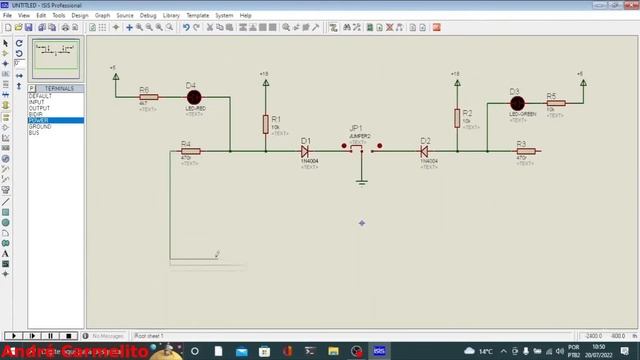Click the P pick button in Terminals panel
The height and width of the screenshot is (360, 640).
click(32, 88)
